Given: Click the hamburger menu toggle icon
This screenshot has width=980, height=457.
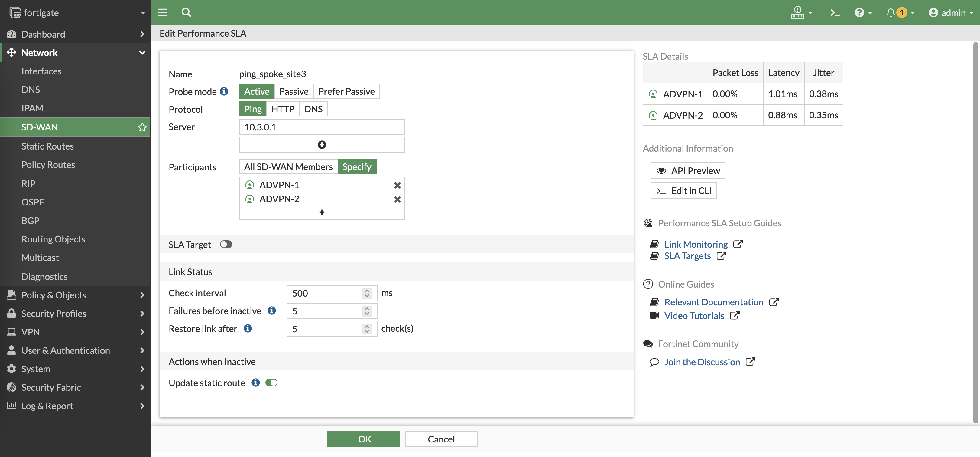Looking at the screenshot, I should 162,13.
